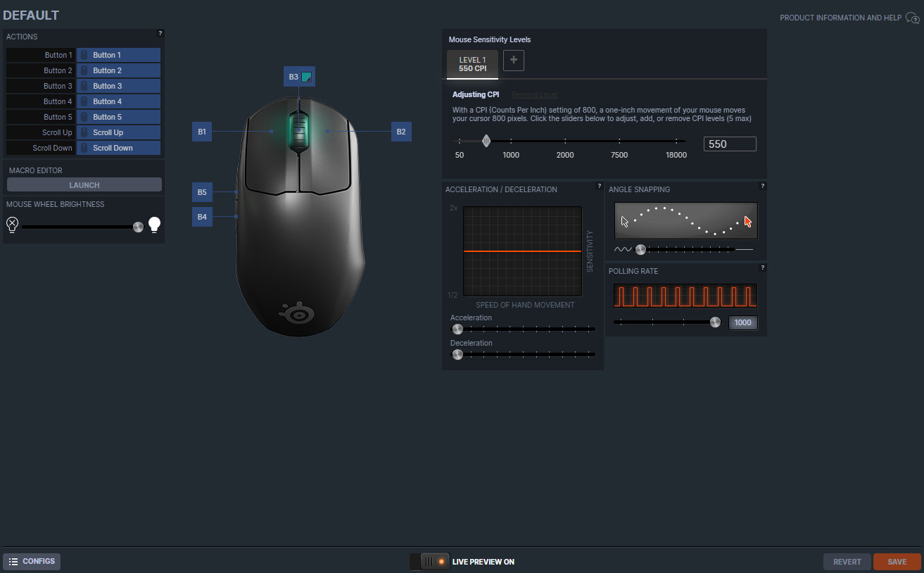Click the Revert button
The width and height of the screenshot is (924, 573).
[x=847, y=562]
